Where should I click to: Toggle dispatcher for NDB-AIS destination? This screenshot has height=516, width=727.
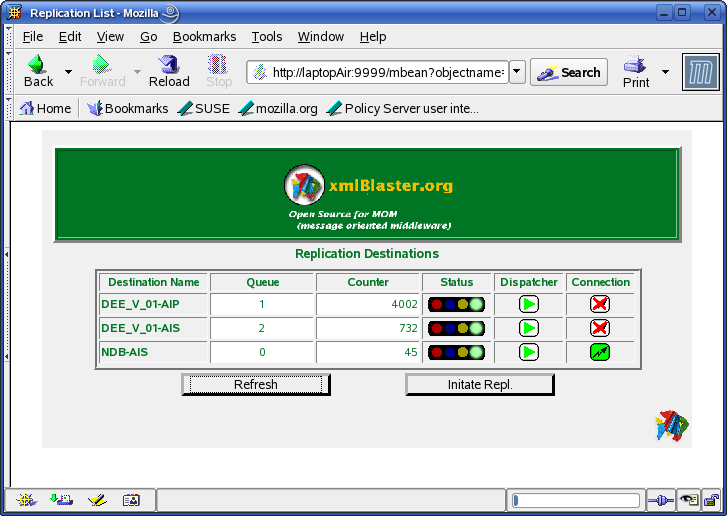coord(529,352)
